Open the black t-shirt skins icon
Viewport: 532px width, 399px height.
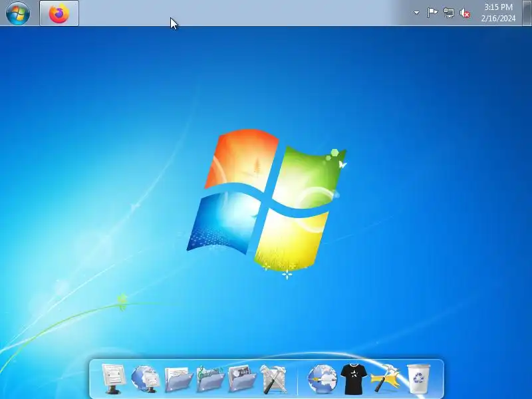pyautogui.click(x=353, y=378)
